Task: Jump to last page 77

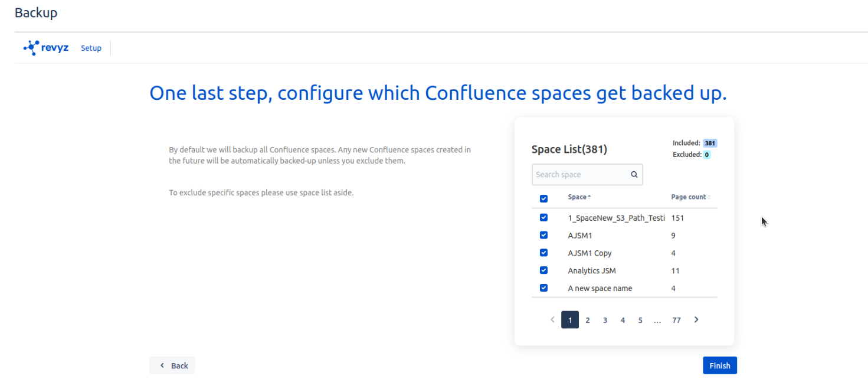Action: pos(676,320)
